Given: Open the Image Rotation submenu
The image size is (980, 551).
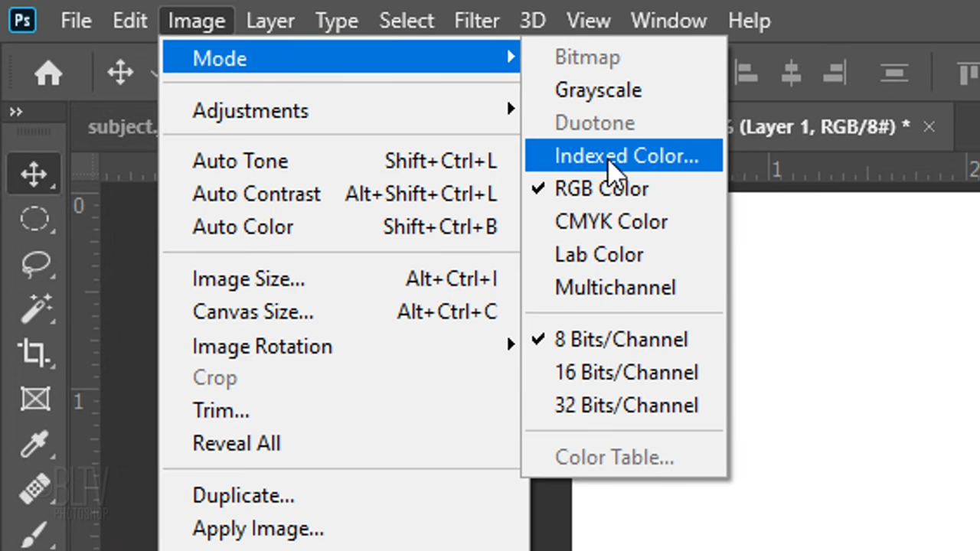Looking at the screenshot, I should pos(263,346).
